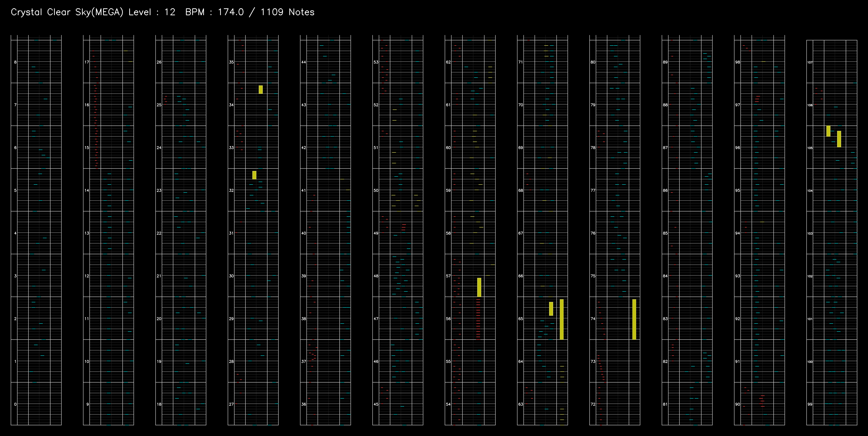
Task: Click measure number 99
Action: [810, 404]
